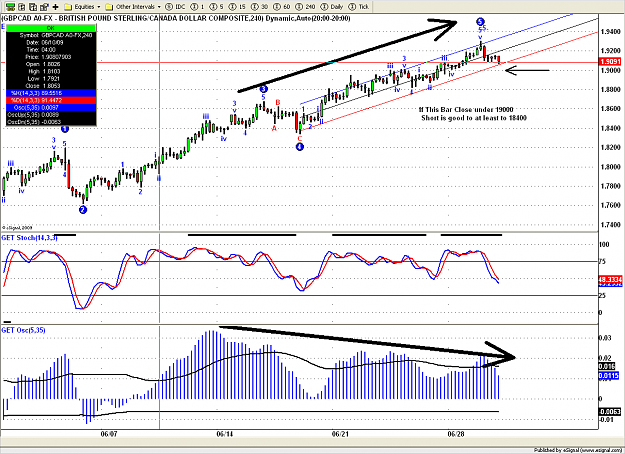This screenshot has width=625, height=454.
Task: Switch chart to 15 minute interval
Action: click(238, 6)
